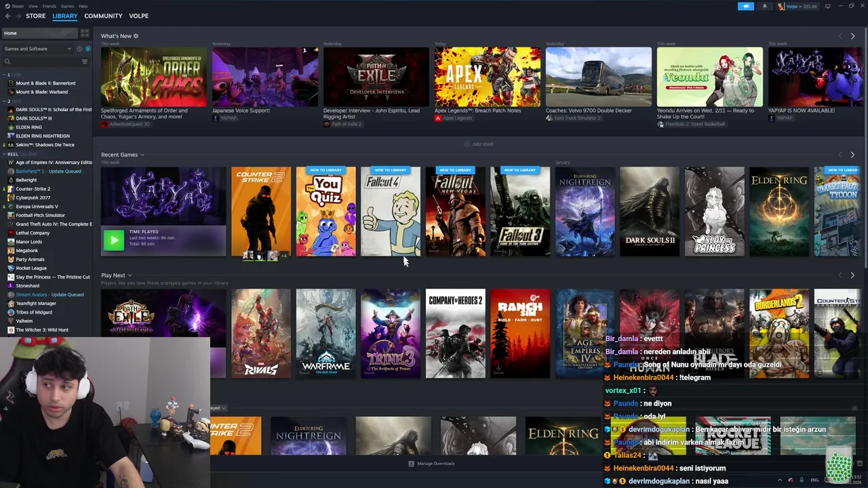Viewport: 868px width, 488px height.
Task: Open the announcements megaphone button
Action: click(745, 6)
